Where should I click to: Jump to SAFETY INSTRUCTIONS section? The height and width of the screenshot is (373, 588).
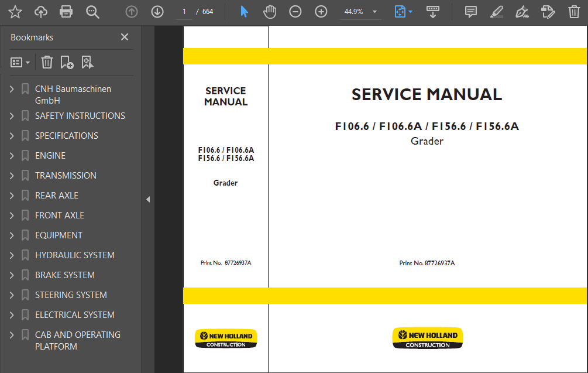[x=80, y=116]
